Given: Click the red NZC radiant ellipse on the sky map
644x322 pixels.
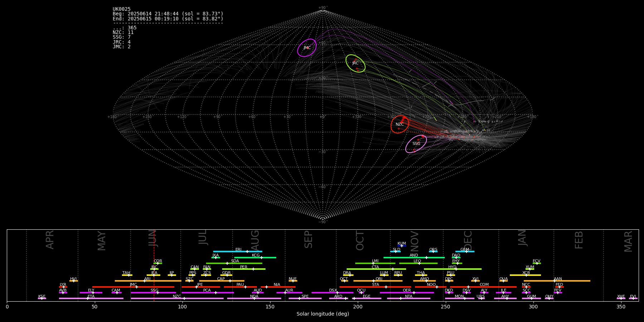Looking at the screenshot, I should [x=400, y=125].
